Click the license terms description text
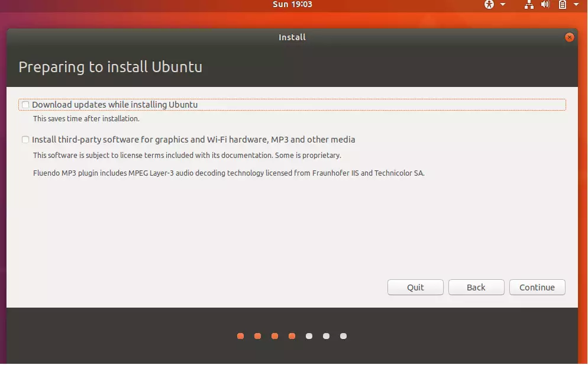Image resolution: width=588 pixels, height=365 pixels. (187, 156)
